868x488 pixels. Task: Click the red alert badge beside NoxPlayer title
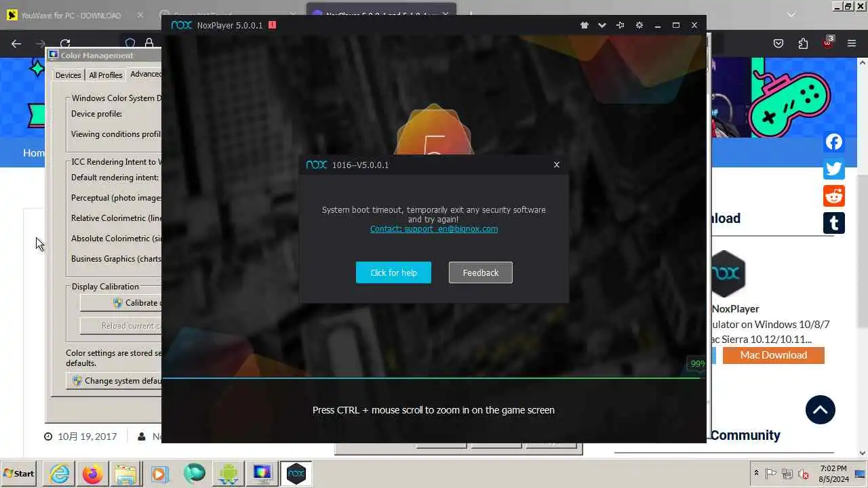pyautogui.click(x=272, y=25)
